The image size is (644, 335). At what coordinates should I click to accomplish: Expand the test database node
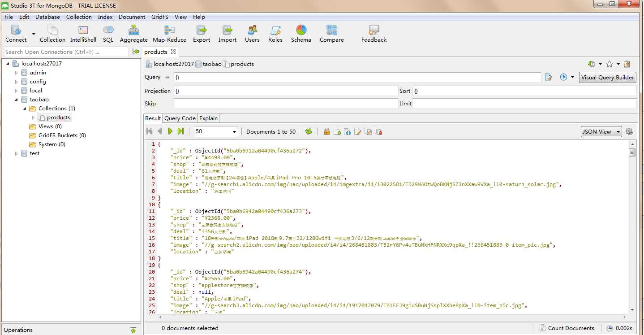click(17, 153)
